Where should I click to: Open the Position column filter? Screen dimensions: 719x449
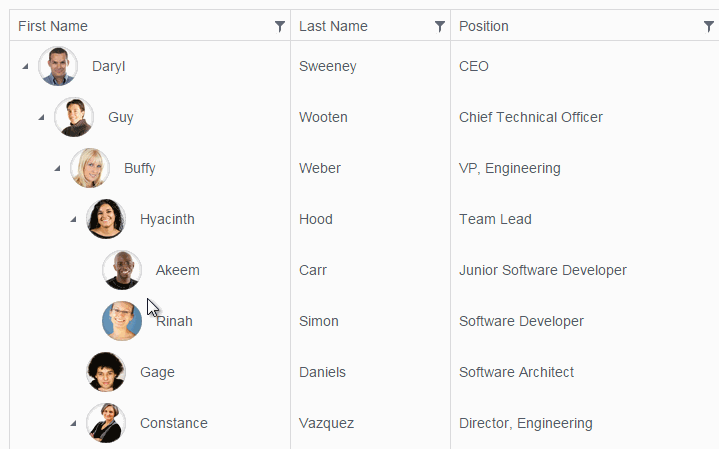click(x=709, y=27)
